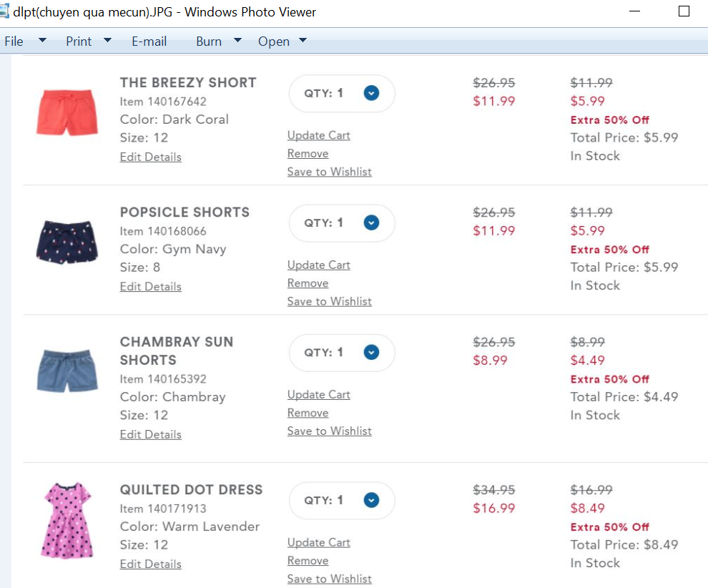Image resolution: width=708 pixels, height=588 pixels.
Task: Open the File menu
Action: 14,41
